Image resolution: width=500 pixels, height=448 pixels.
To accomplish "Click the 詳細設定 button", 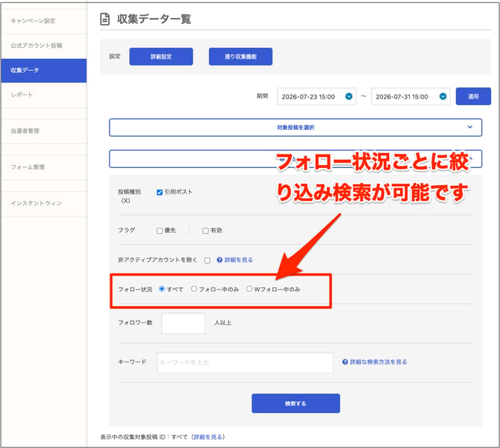I will tap(161, 57).
